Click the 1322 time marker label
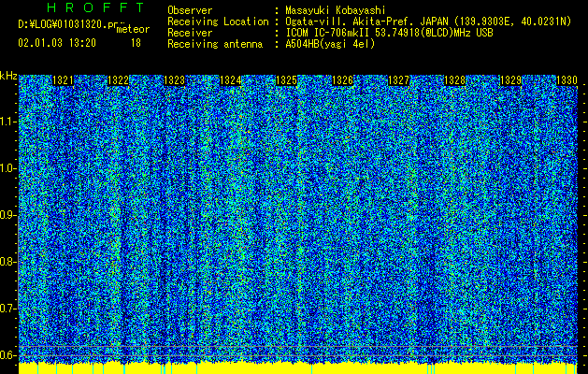The width and height of the screenshot is (588, 374). (x=119, y=80)
